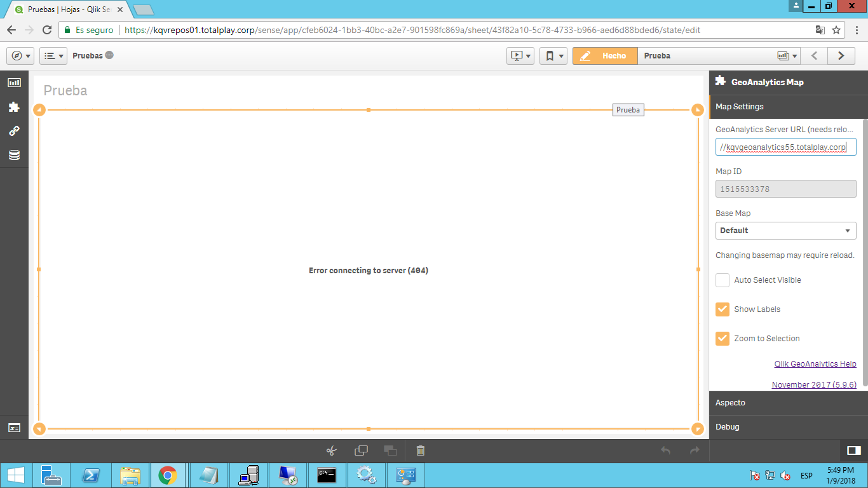Viewport: 868px width, 488px height.
Task: Uncheck Show Labels checkbox
Action: 722,309
